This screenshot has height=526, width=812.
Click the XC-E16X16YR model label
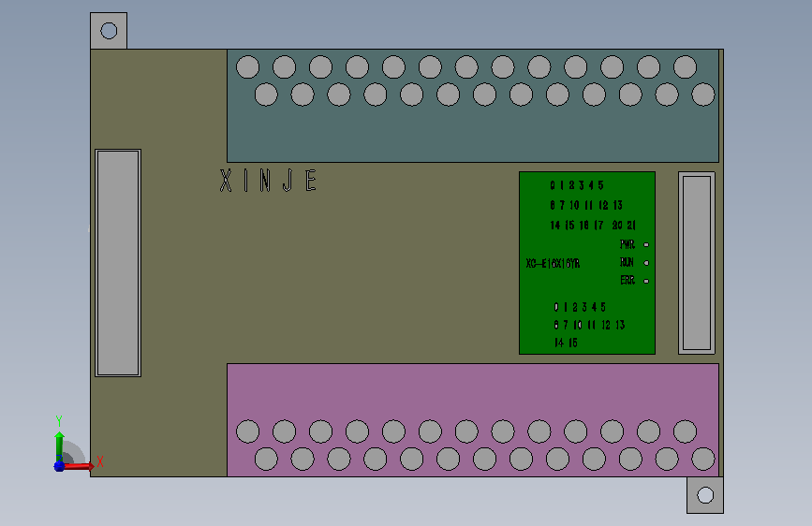click(x=553, y=264)
